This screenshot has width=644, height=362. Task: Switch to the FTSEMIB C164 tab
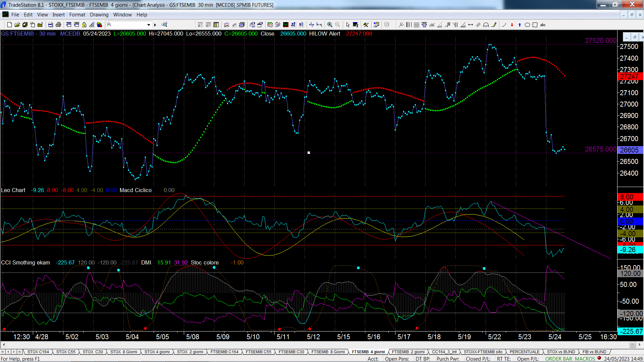click(224, 352)
